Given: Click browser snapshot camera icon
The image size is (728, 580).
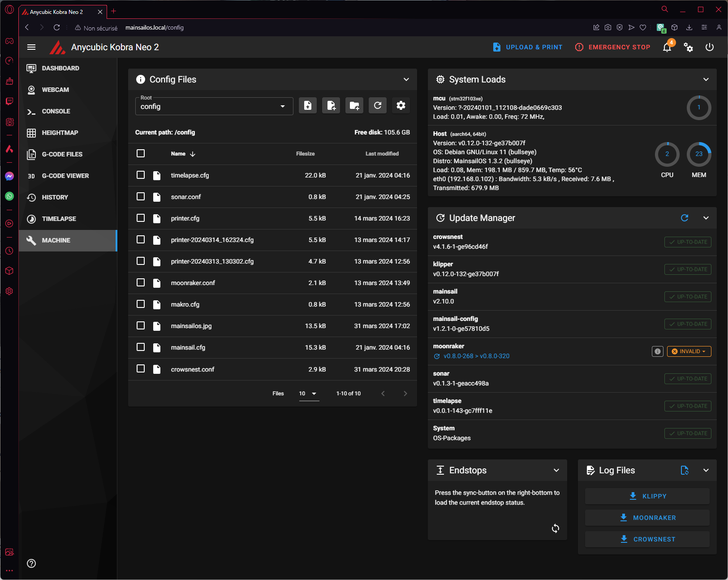Looking at the screenshot, I should pos(608,27).
